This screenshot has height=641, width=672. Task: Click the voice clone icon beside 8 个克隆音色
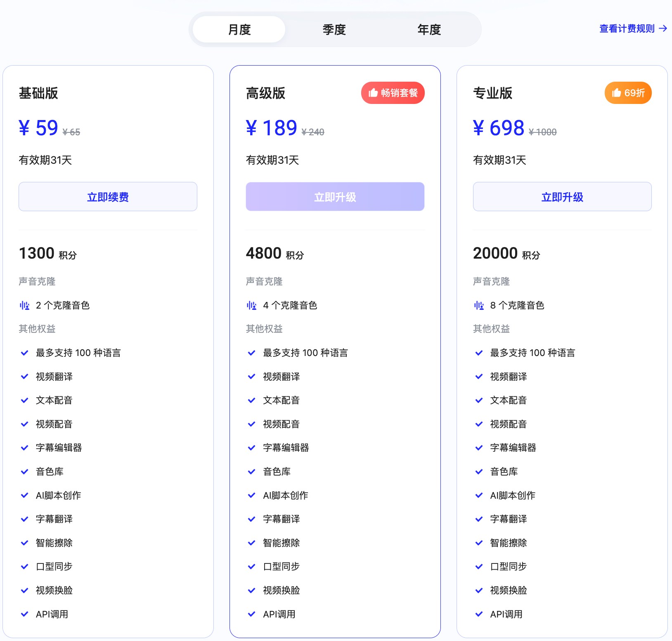click(x=479, y=306)
